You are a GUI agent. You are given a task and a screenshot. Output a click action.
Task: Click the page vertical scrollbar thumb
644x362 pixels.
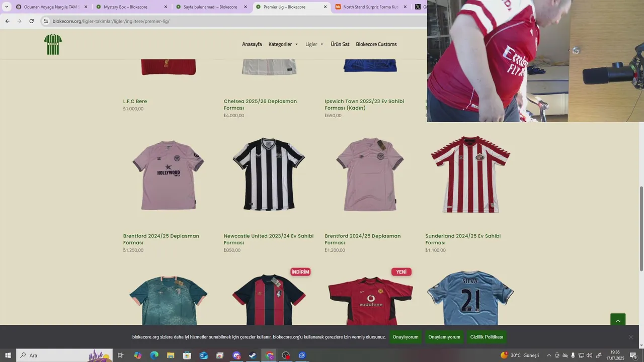641,229
